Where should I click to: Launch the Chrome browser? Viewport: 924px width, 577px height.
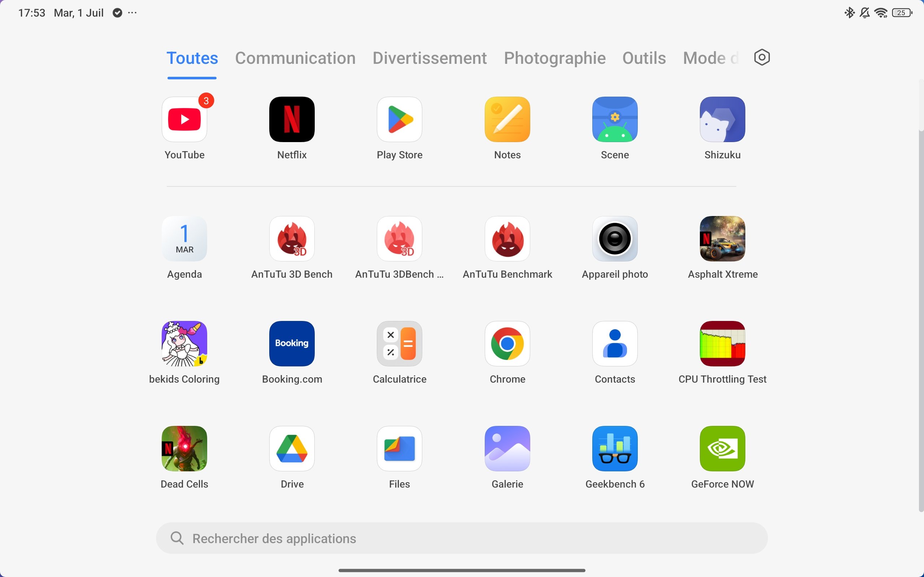pyautogui.click(x=507, y=344)
